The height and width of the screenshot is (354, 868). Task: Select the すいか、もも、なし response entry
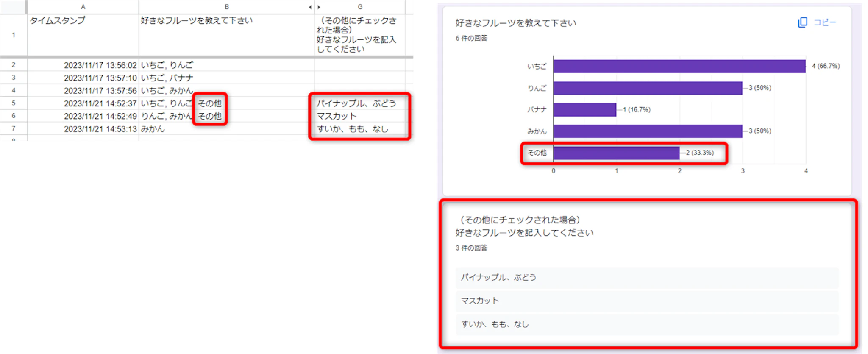click(x=647, y=324)
